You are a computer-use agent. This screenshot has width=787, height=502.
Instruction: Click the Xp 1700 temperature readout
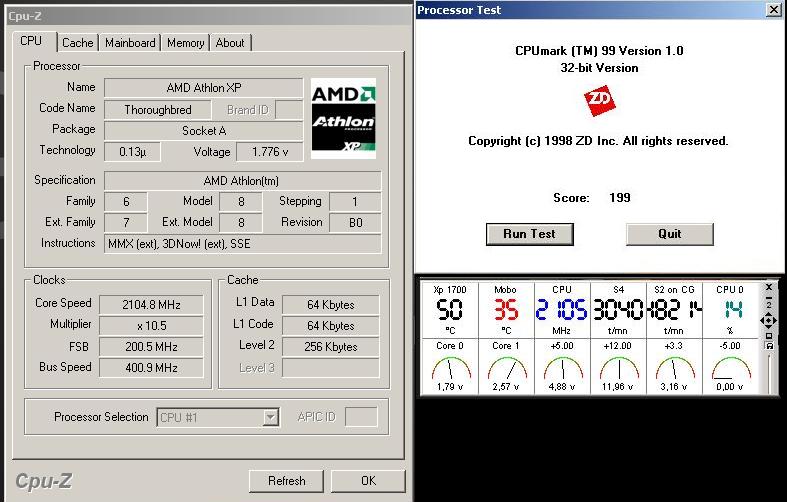[x=450, y=309]
